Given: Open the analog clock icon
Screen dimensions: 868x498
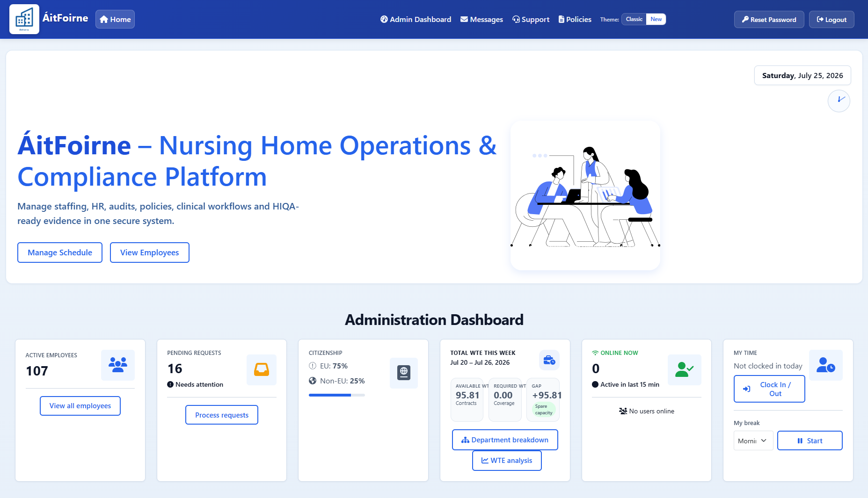Looking at the screenshot, I should [x=839, y=101].
